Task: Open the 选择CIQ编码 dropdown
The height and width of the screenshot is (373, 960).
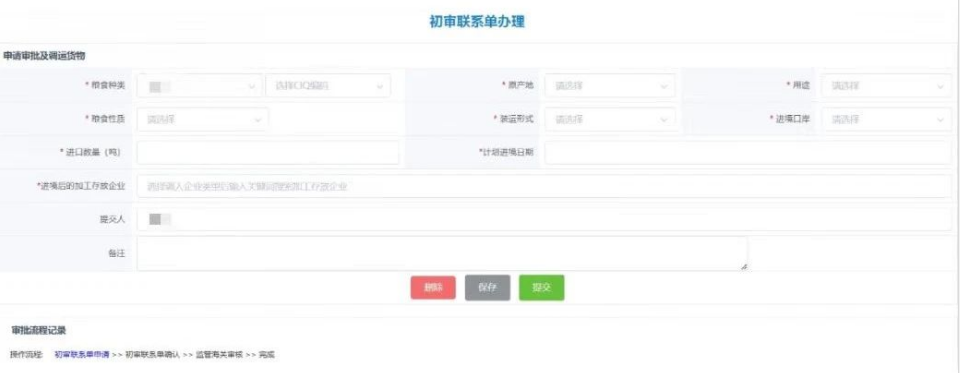Action: [328, 86]
